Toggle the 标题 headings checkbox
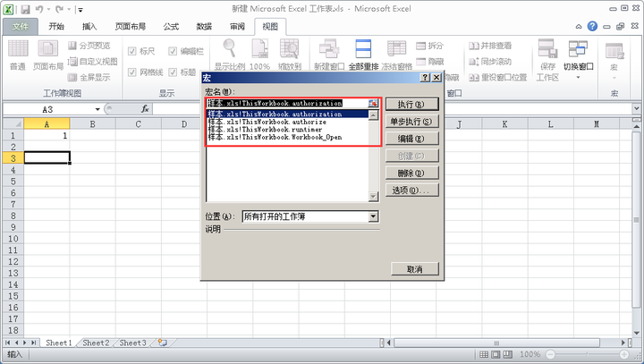This screenshot has width=644, height=364. point(173,72)
